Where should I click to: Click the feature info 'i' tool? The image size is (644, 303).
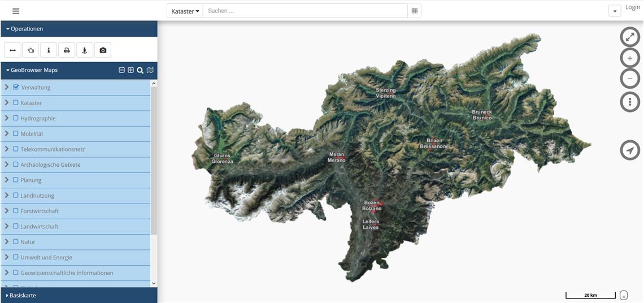click(x=49, y=50)
